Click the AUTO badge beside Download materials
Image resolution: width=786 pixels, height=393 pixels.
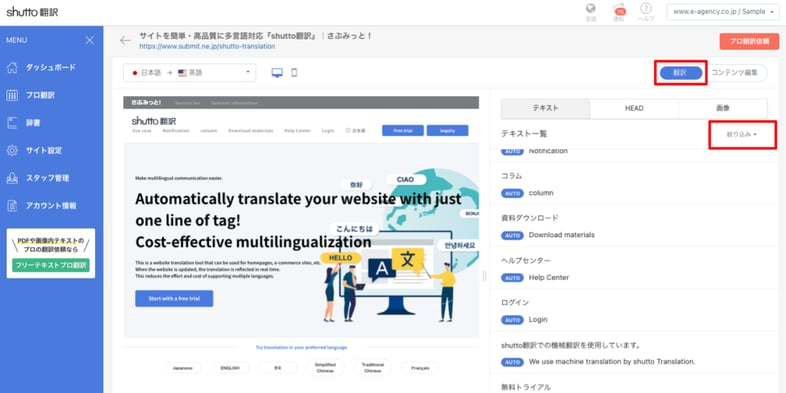(512, 235)
